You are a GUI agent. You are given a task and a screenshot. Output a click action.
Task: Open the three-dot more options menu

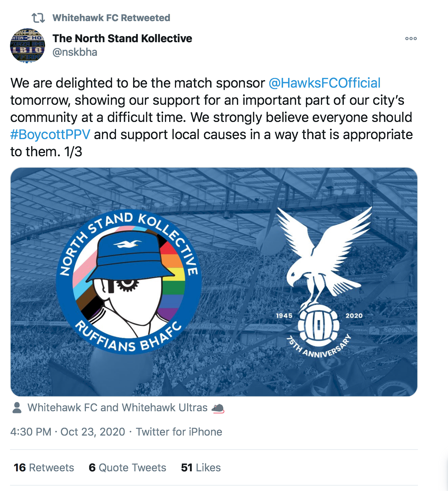click(411, 39)
